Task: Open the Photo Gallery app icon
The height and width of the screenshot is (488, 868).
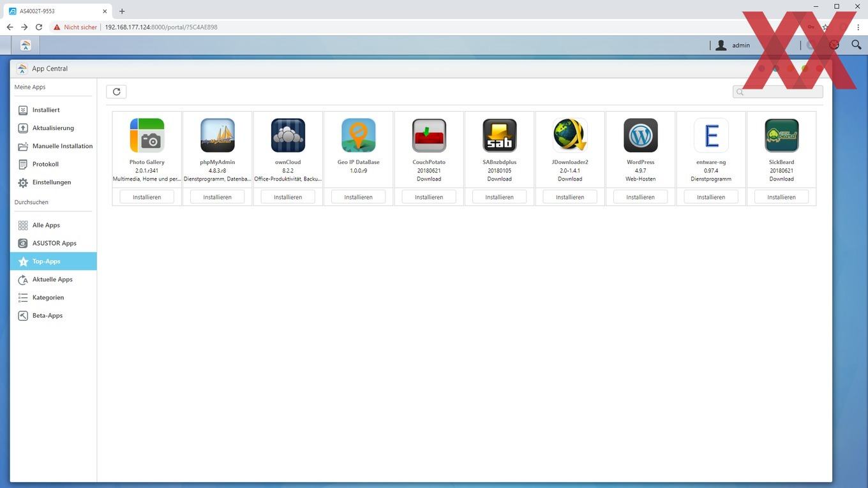Action: coord(147,135)
